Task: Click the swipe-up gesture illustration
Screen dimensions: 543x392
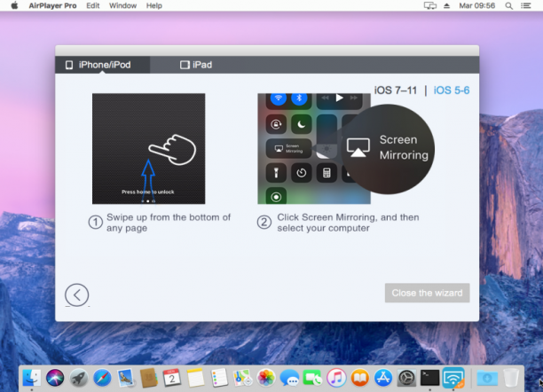Action: click(148, 149)
